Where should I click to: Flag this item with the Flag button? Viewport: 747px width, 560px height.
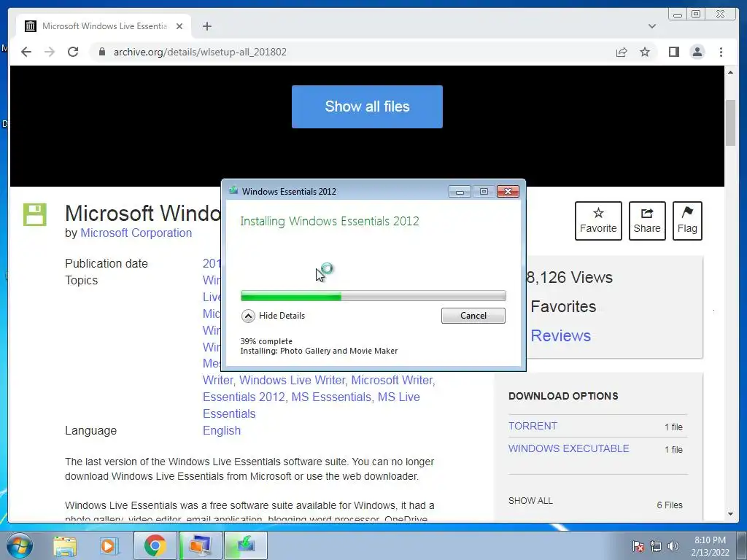[x=687, y=221]
